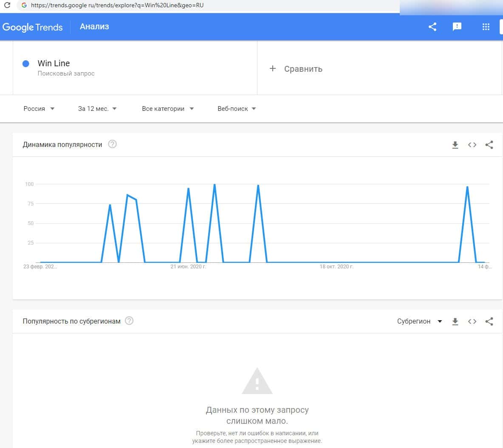Click the Проверьте, нет ли ошибок hint text

click(257, 437)
